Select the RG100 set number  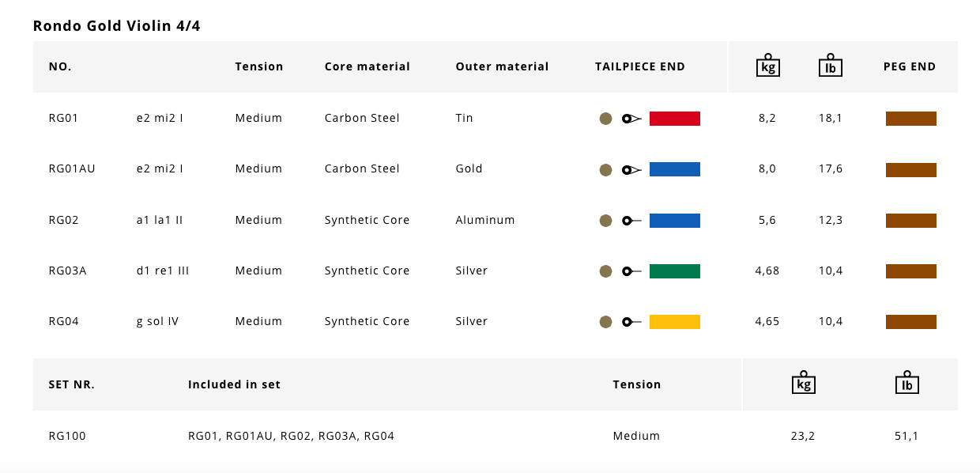(x=67, y=436)
